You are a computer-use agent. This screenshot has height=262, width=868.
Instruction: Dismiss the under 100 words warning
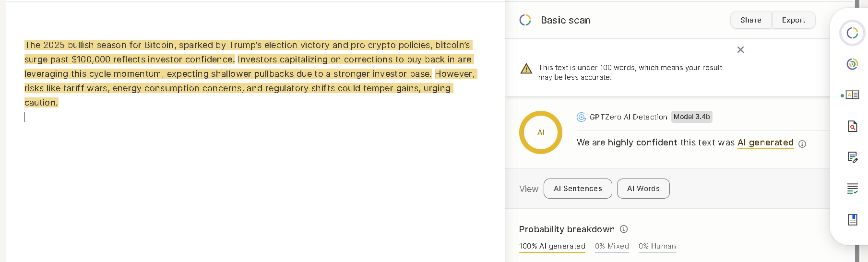740,50
